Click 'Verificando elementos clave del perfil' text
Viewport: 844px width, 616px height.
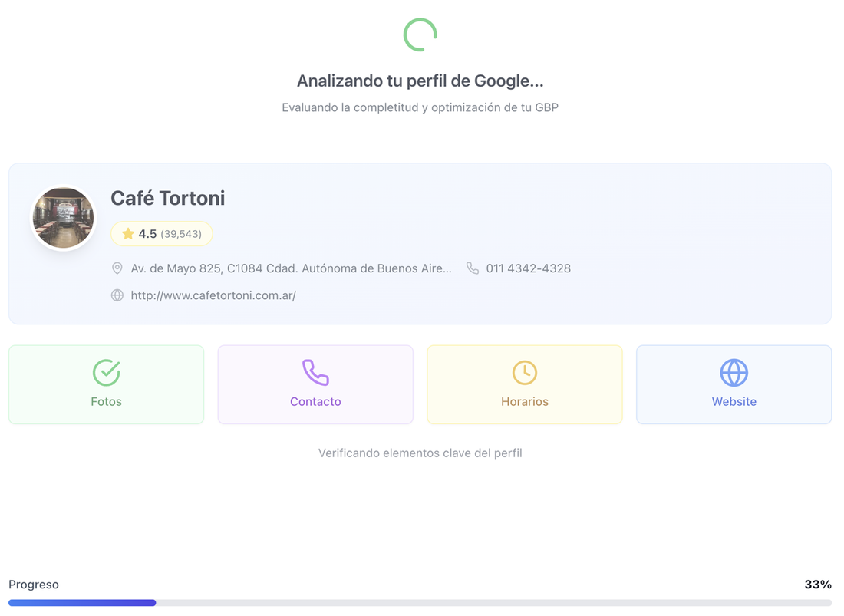pos(420,453)
